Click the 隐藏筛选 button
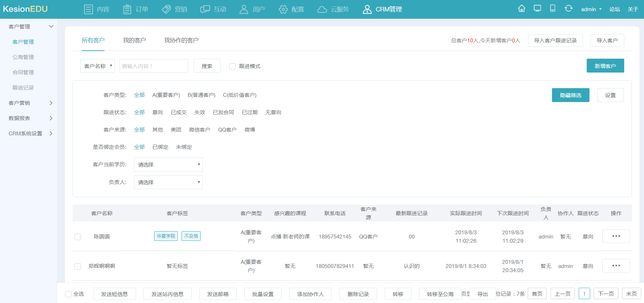 [x=570, y=95]
